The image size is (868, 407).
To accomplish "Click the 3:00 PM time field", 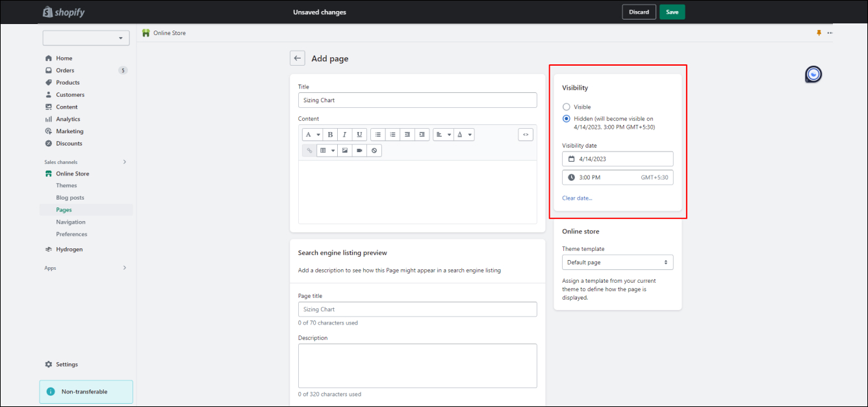I will tap(617, 177).
